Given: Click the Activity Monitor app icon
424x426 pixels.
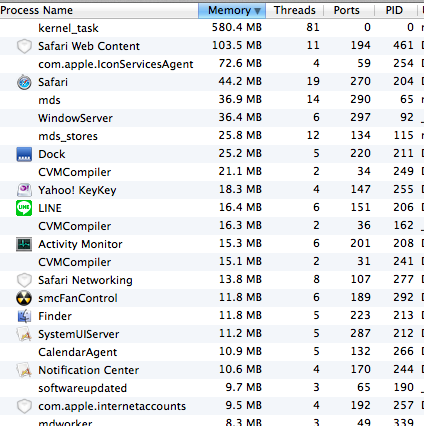Looking at the screenshot, I should 24,244.
